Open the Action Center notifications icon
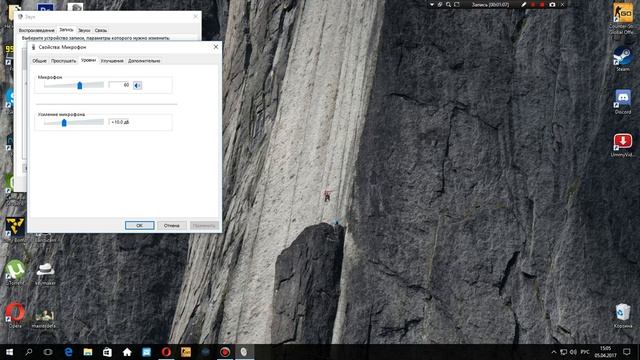This screenshot has height=360, width=640. 627,352
